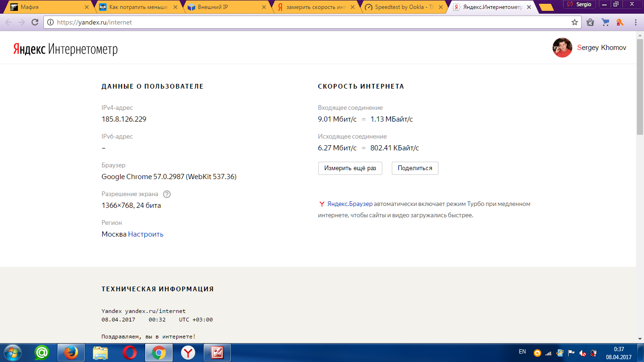Switch to Speedtest by Ookla tab
The image size is (644, 362).
tap(404, 7)
